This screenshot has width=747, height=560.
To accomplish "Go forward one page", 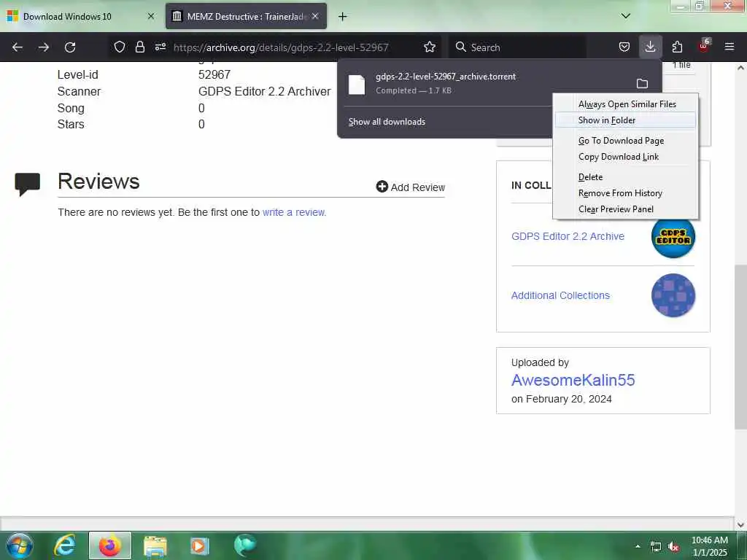I will click(44, 47).
